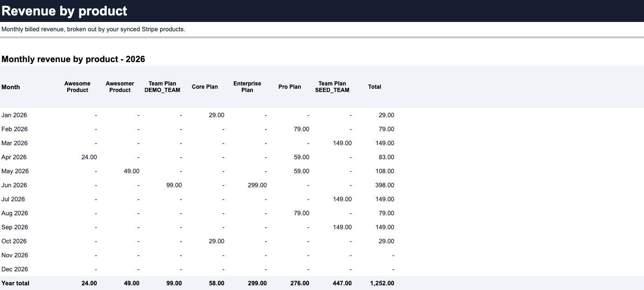Click grand total 1,252.00
The image size is (644, 290).
tap(382, 283)
